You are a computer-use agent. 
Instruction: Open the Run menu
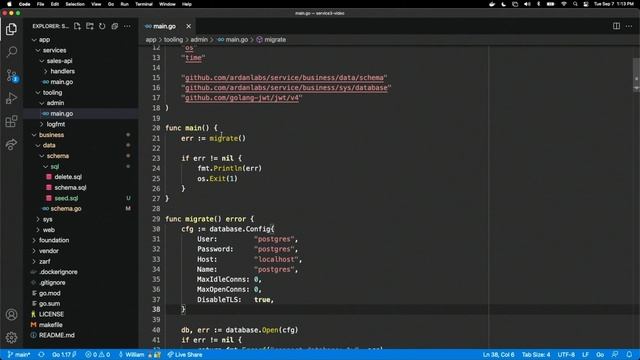[124, 4]
